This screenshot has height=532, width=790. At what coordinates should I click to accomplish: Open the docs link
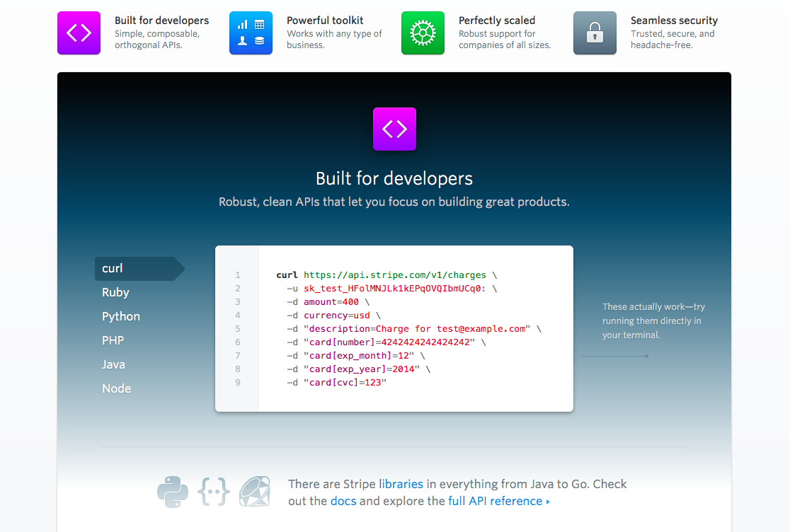pyautogui.click(x=343, y=501)
